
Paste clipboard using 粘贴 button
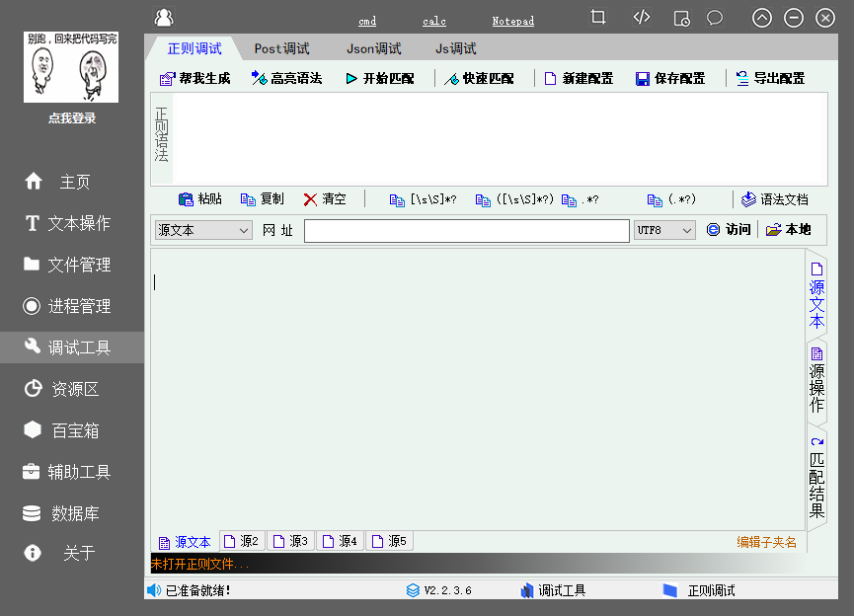pos(199,199)
